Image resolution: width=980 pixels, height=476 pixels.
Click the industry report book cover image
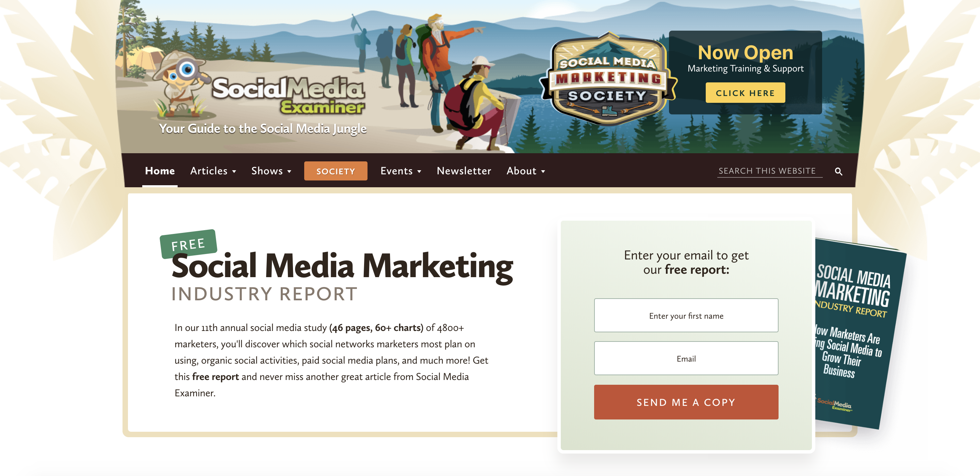pyautogui.click(x=858, y=333)
